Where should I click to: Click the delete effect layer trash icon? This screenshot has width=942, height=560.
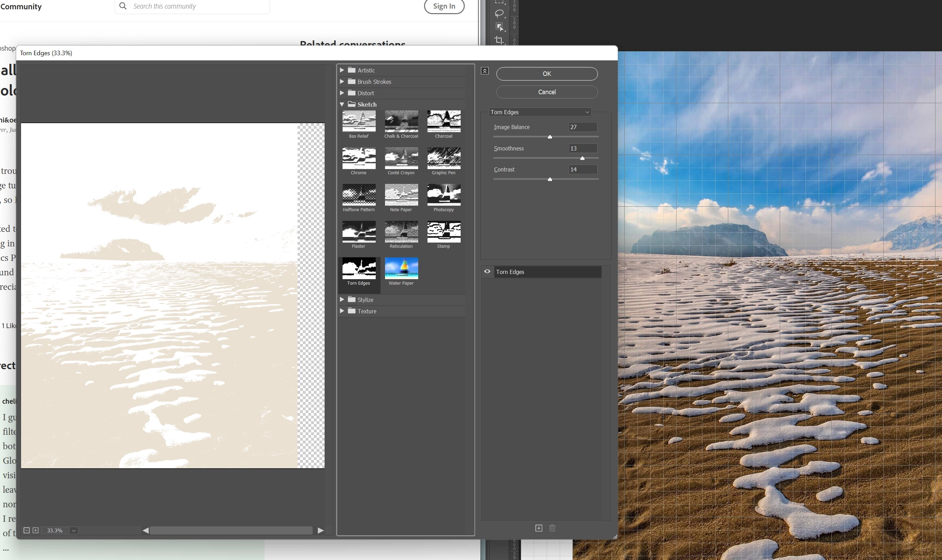[552, 528]
